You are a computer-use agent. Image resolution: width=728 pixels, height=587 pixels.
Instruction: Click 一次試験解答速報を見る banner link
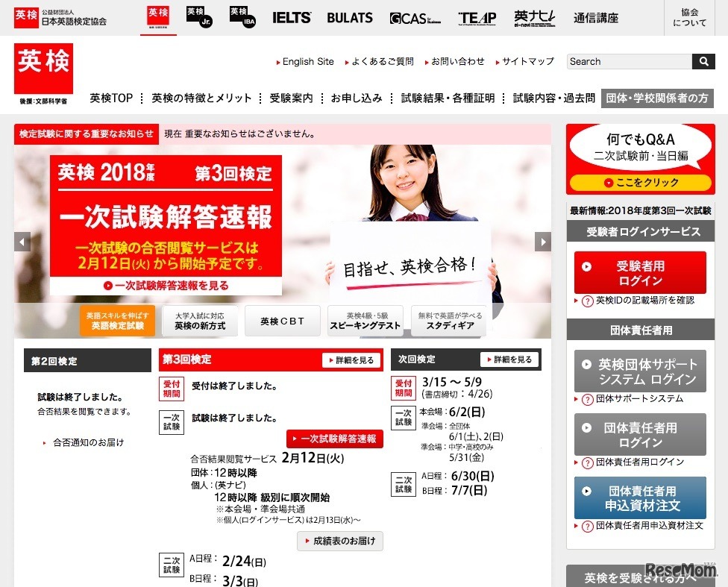166,285
